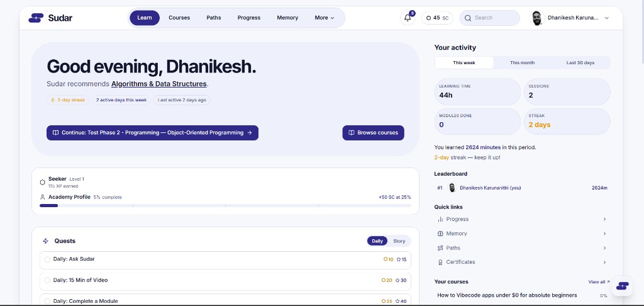644x306 pixels.
Task: Open the Memory nav tab
Action: pos(287,18)
